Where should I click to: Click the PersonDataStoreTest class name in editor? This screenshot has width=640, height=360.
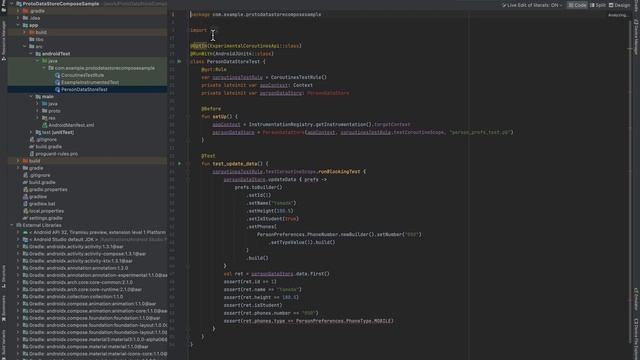click(x=233, y=62)
